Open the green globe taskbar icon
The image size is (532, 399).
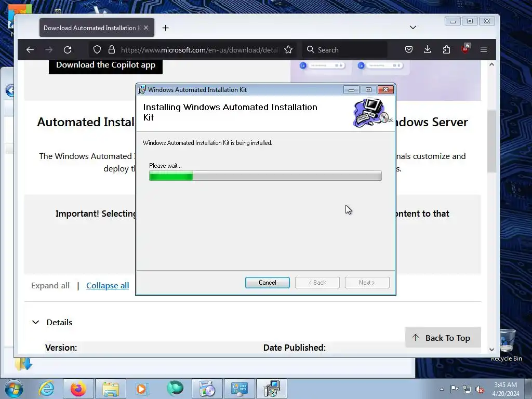pos(175,389)
